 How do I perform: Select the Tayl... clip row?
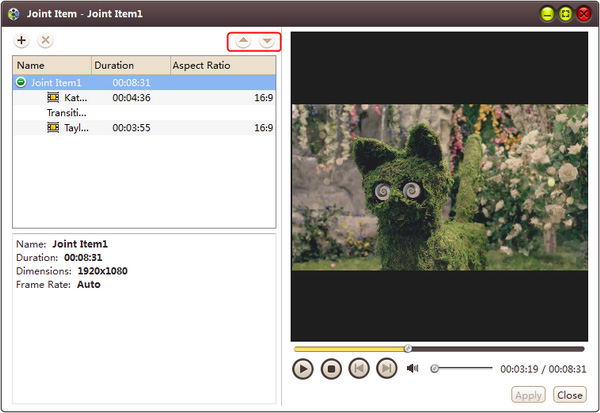pyautogui.click(x=76, y=128)
